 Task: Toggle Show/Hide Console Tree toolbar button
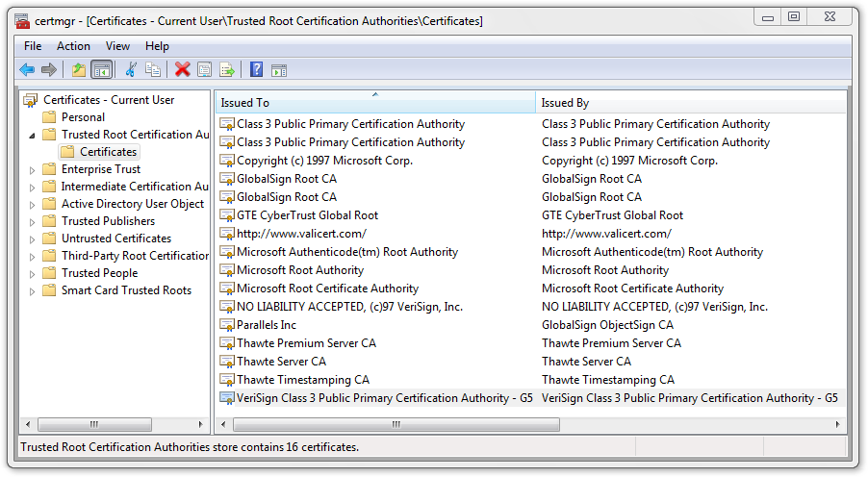pos(102,70)
